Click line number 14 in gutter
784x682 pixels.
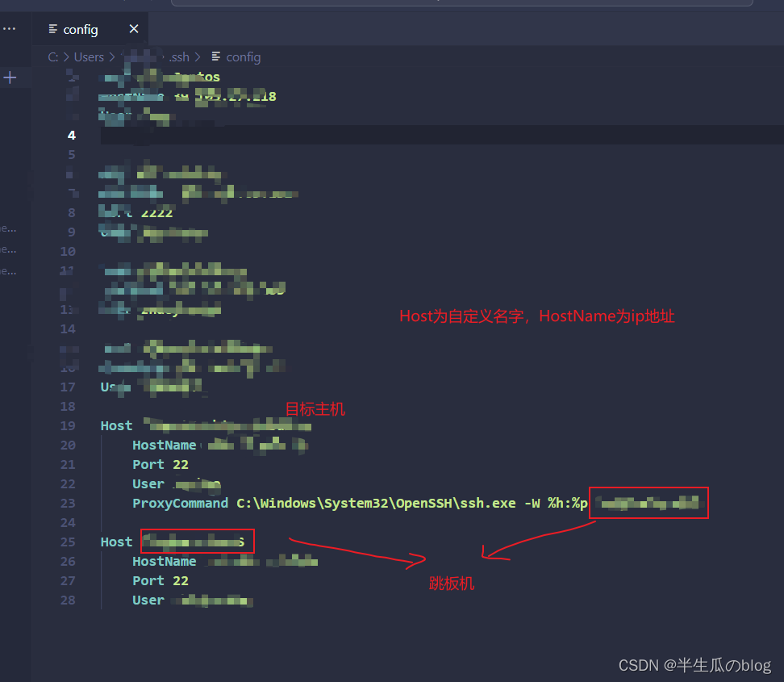(x=68, y=328)
